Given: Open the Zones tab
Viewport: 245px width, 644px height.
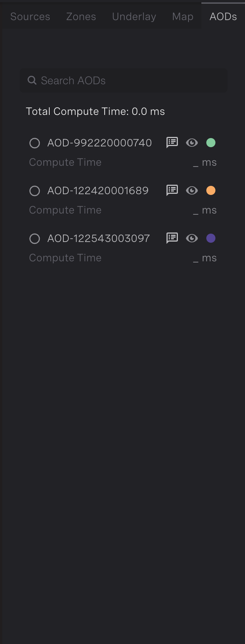Looking at the screenshot, I should (x=81, y=17).
